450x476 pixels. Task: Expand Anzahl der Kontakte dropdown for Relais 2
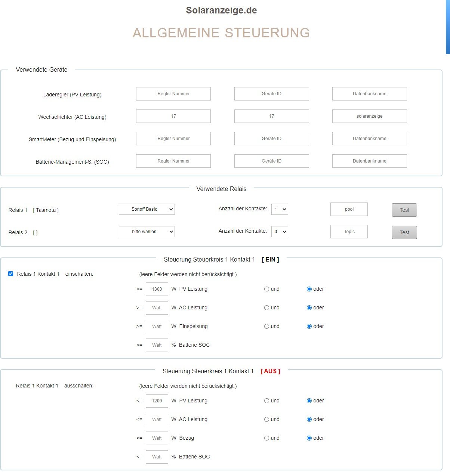pyautogui.click(x=280, y=232)
